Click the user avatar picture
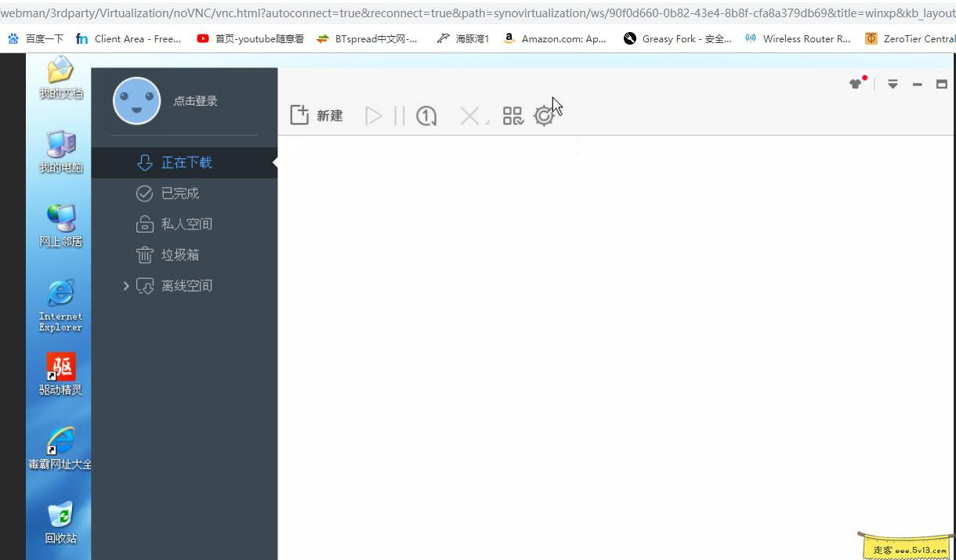 [x=136, y=101]
